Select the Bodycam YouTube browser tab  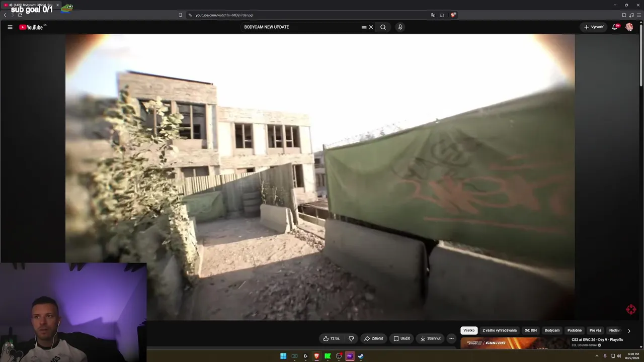coord(31,5)
